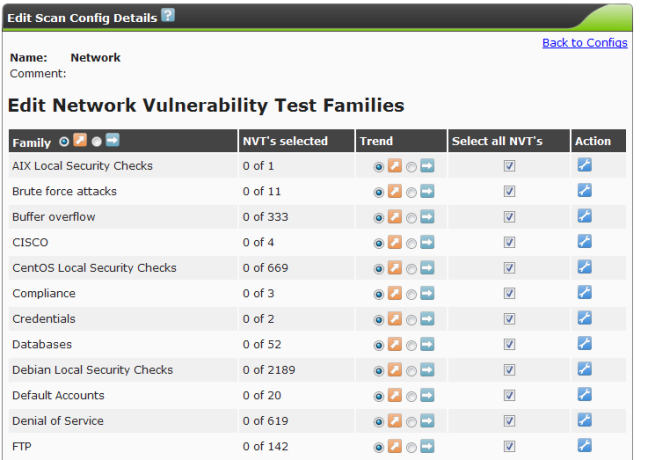
Task: Open help icon beside Edit Scan Config Details
Action: point(168,16)
